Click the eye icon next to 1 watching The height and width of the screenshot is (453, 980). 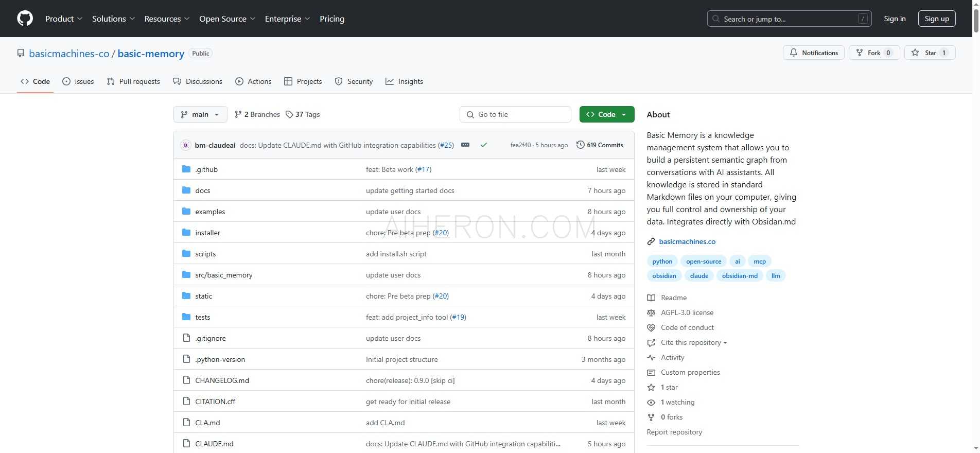click(651, 402)
